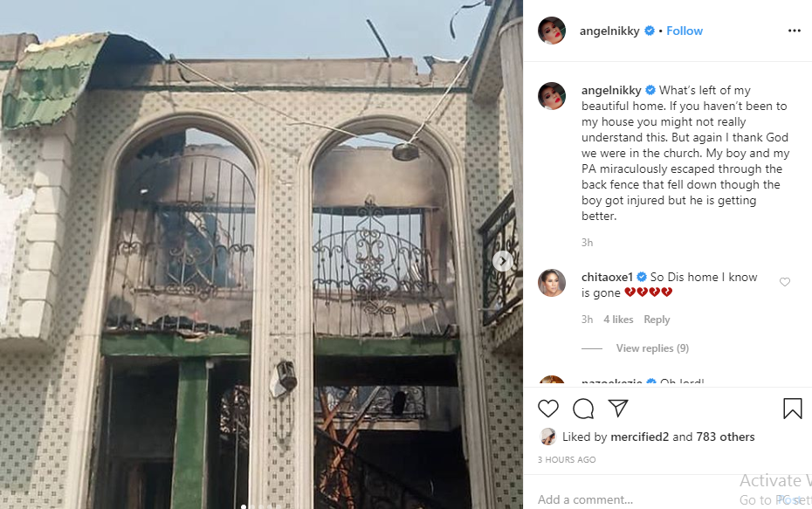Follow angelnikky using the Follow link
Image resolution: width=812 pixels, height=509 pixels.
[685, 31]
